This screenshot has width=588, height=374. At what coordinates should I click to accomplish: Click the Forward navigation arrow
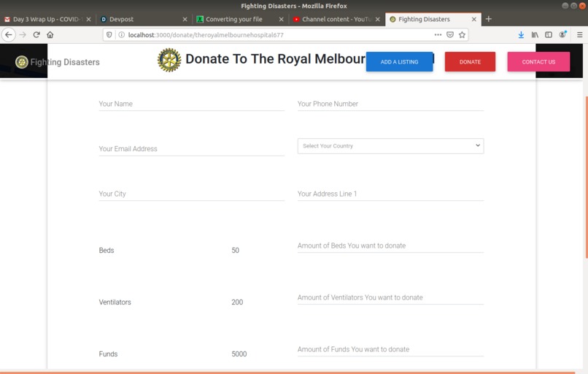click(23, 34)
